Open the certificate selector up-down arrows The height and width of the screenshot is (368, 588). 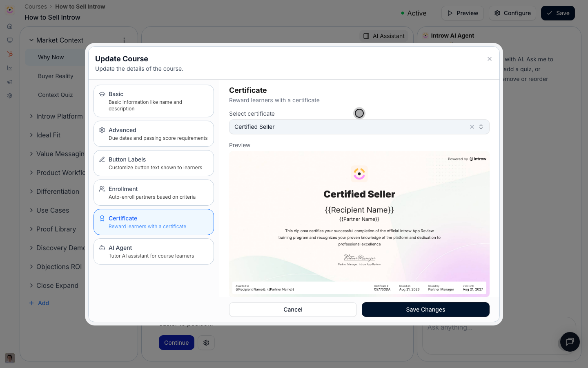coord(481,127)
